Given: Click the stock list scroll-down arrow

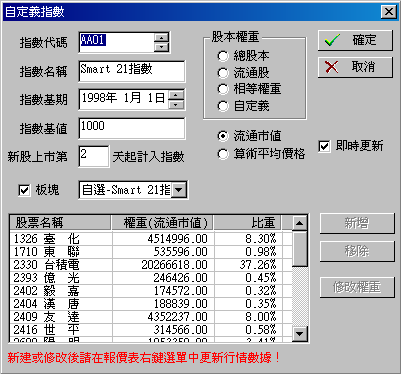Looking at the screenshot, I should [x=299, y=333].
